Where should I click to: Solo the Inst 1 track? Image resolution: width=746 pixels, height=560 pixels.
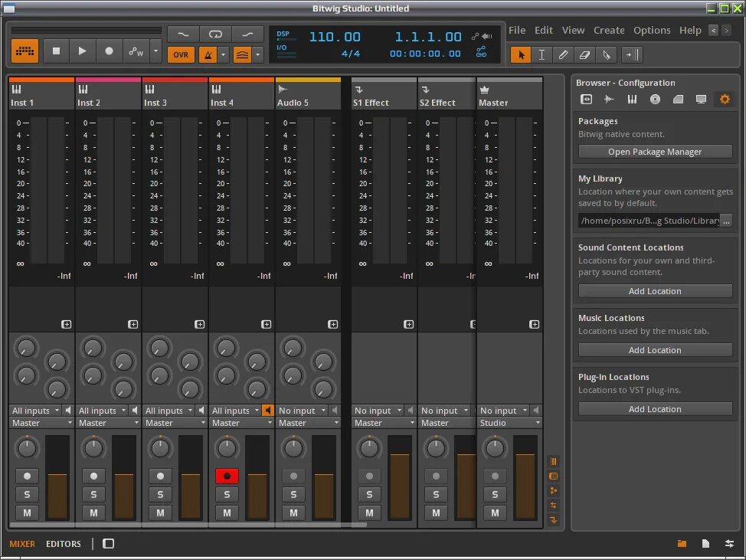[27, 494]
